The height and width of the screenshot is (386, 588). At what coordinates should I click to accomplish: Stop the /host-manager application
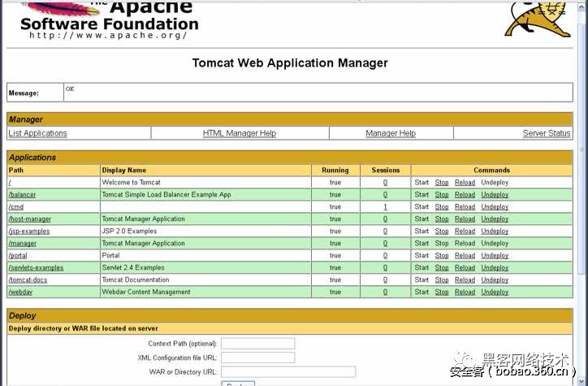(x=442, y=219)
